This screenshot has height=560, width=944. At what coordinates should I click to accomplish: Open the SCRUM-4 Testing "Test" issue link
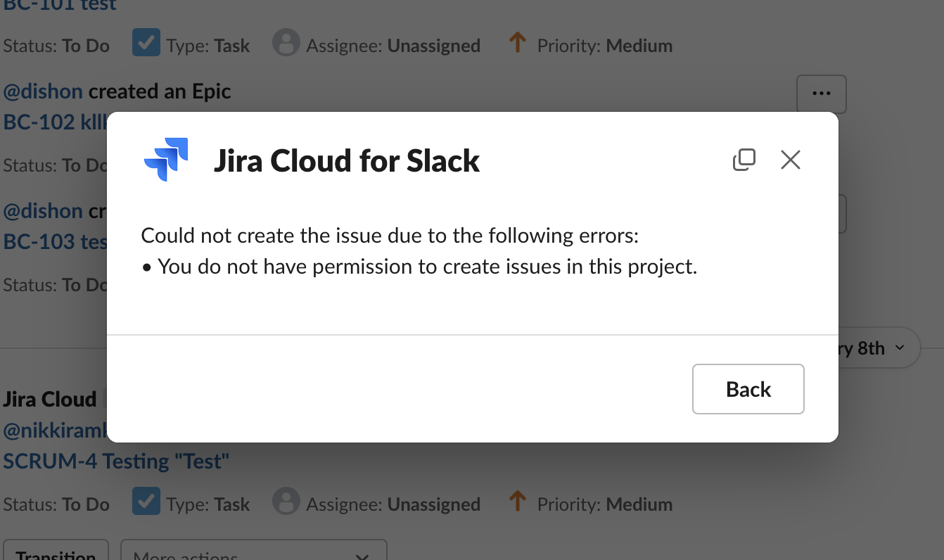coord(115,461)
